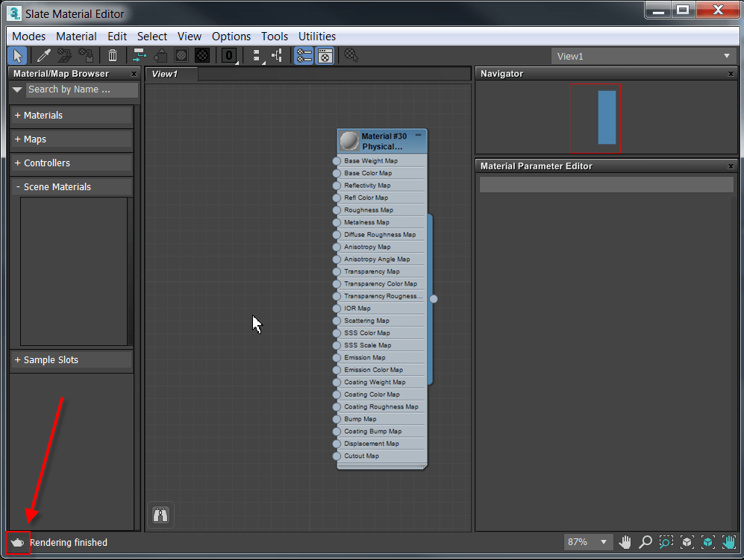744x560 pixels.
Task: Select the Pan tool hand icon
Action: pyautogui.click(x=625, y=542)
